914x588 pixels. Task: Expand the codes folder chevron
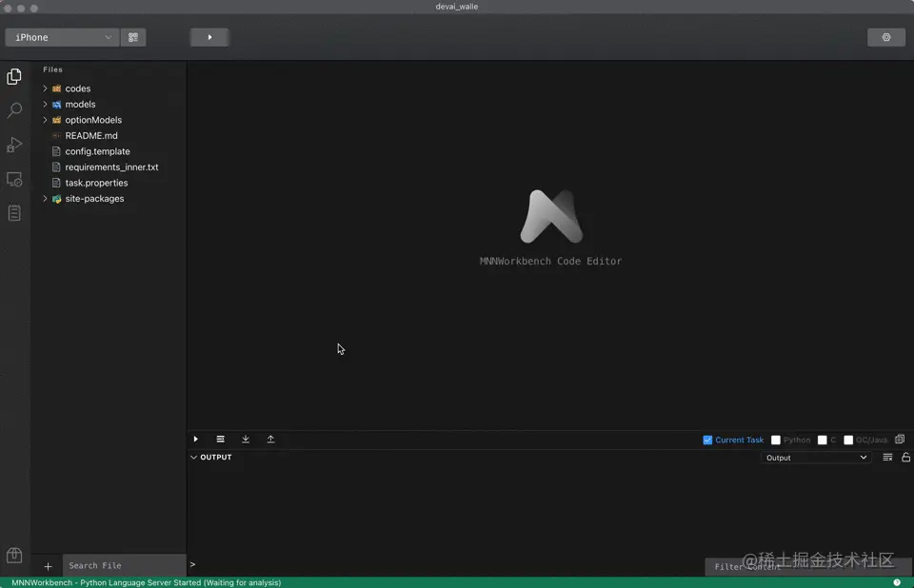coord(45,88)
